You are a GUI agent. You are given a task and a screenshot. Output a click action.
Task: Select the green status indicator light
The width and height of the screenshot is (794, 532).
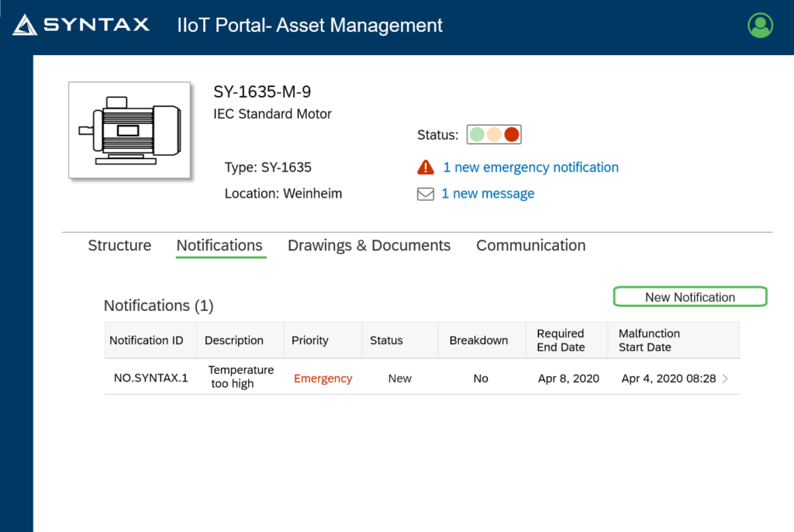click(x=477, y=135)
